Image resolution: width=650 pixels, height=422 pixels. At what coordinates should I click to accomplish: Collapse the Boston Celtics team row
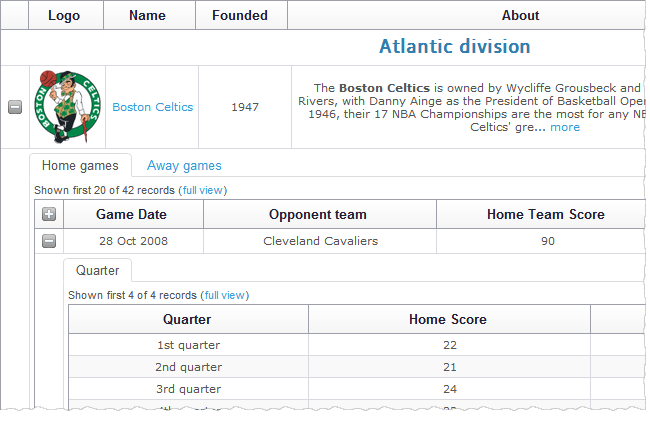click(15, 108)
